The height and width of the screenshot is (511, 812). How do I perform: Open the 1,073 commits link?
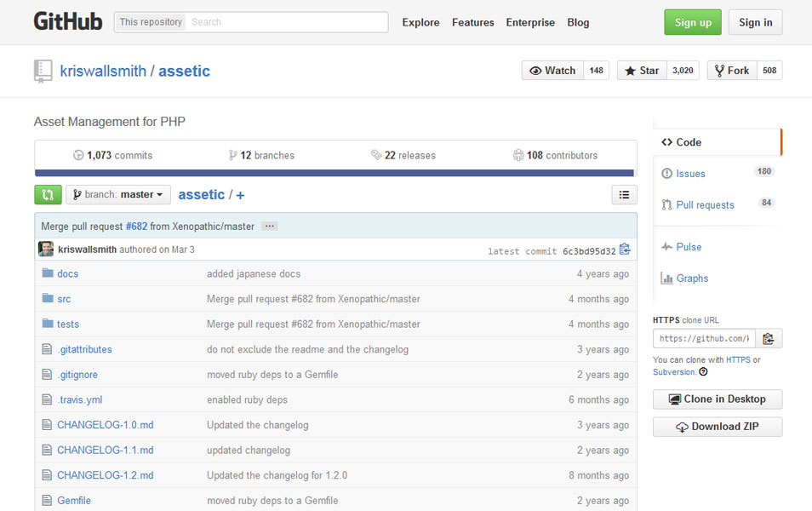tap(113, 156)
